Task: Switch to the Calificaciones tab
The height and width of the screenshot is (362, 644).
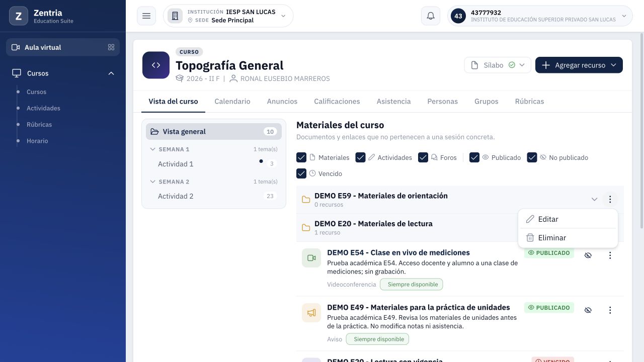Action: pos(337,101)
